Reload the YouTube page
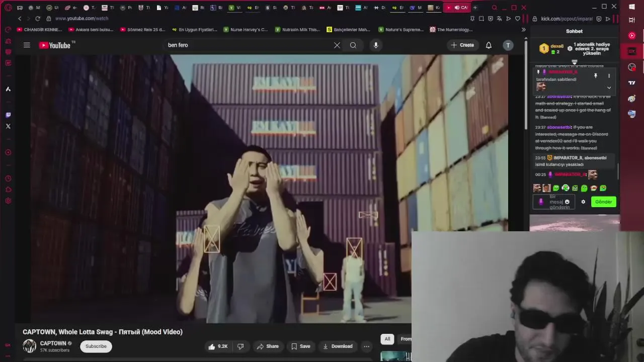Screen dimensions: 644x362 tap(37, 19)
